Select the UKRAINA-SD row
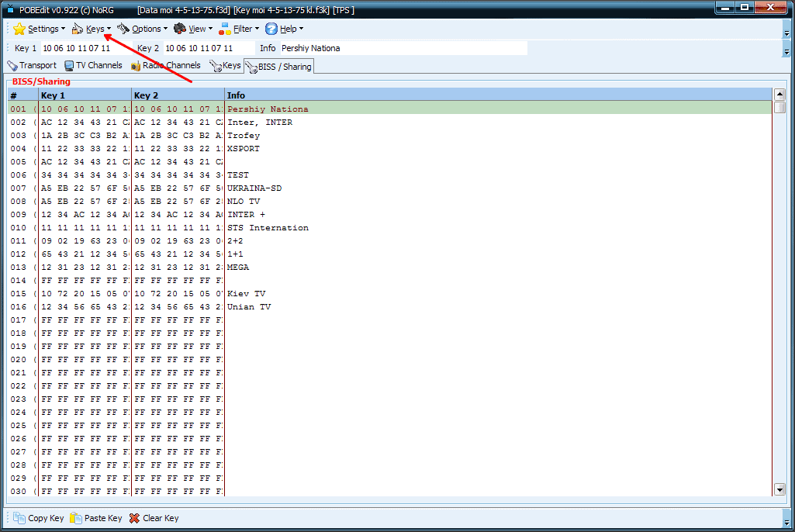Image resolution: width=795 pixels, height=532 pixels. pos(389,188)
